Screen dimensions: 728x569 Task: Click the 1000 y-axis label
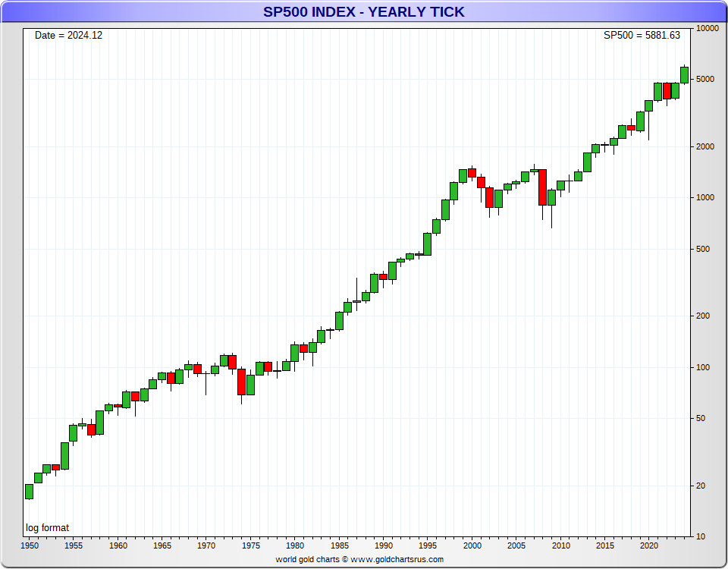705,197
